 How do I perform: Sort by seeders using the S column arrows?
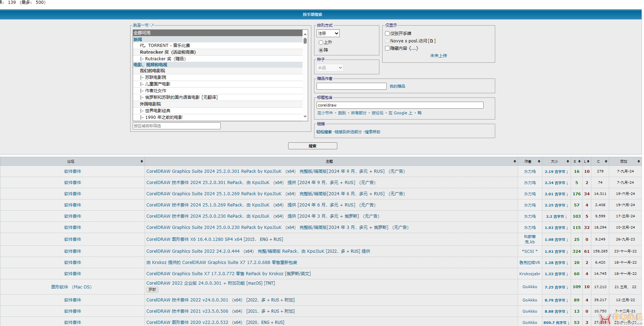coord(579,162)
